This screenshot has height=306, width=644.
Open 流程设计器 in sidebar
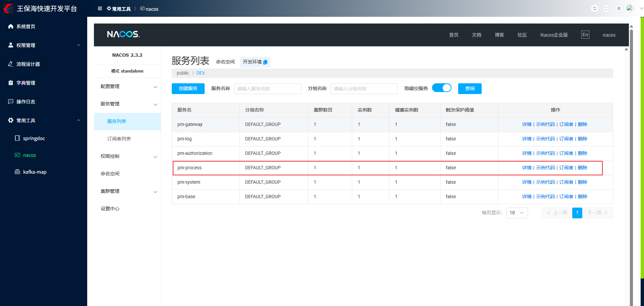tap(44, 64)
